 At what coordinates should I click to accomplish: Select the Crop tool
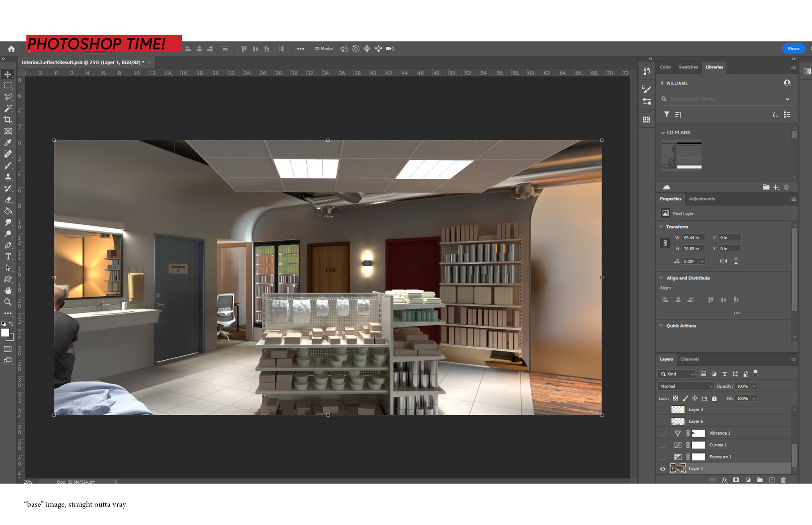[8, 120]
